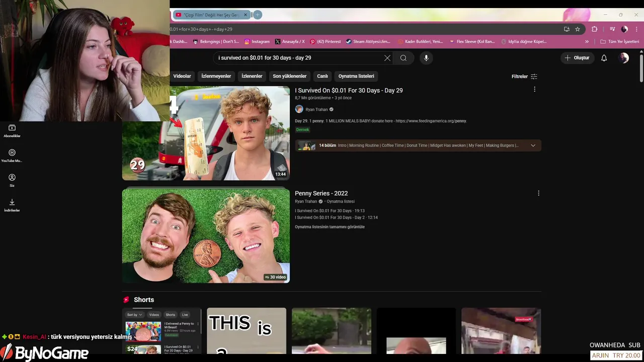
Task: Click the 30 video playlist count badge
Action: click(275, 277)
